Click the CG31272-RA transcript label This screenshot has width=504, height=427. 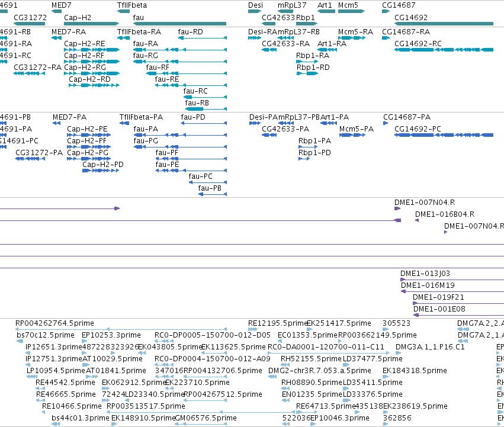tap(37, 68)
